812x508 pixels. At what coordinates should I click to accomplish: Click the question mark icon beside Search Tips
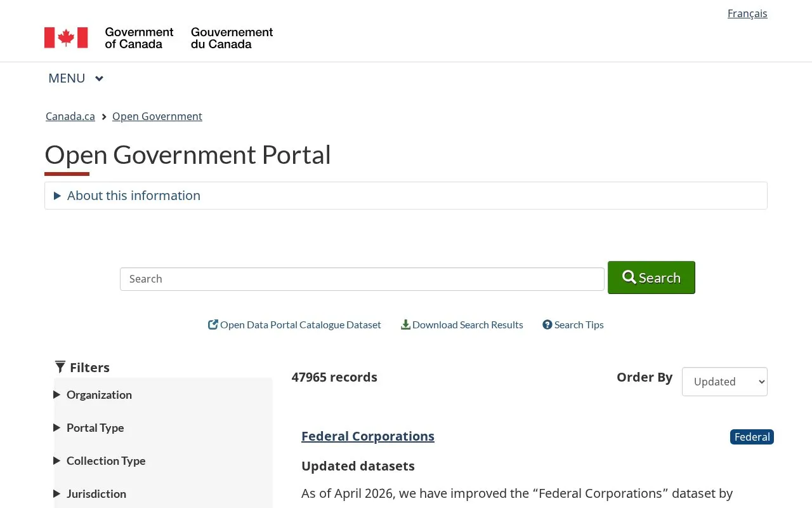pyautogui.click(x=547, y=324)
